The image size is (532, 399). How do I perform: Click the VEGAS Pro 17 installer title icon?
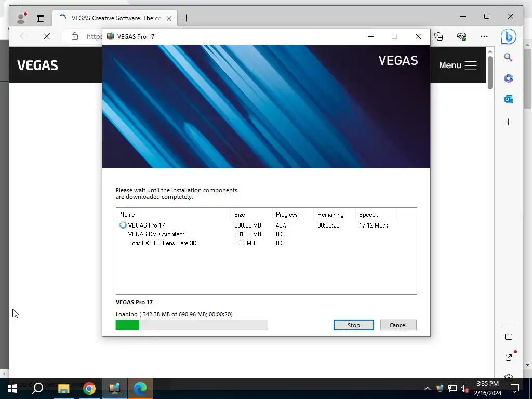[x=111, y=36]
